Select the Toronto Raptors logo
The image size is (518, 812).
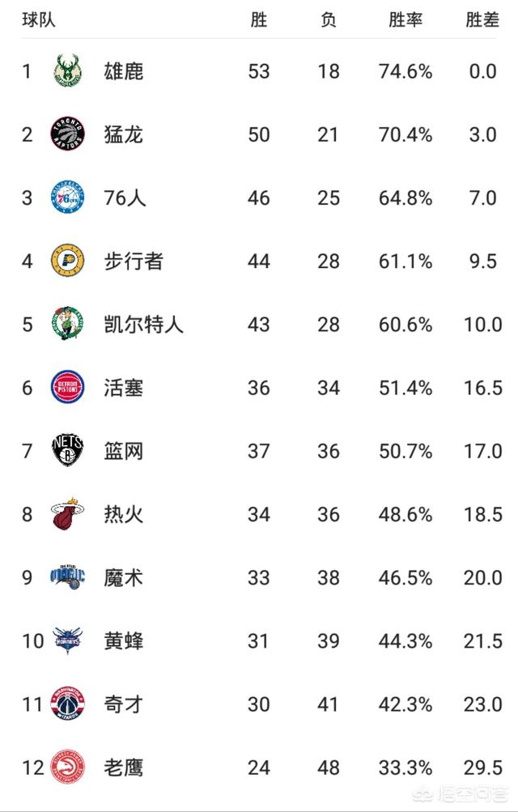tap(68, 134)
